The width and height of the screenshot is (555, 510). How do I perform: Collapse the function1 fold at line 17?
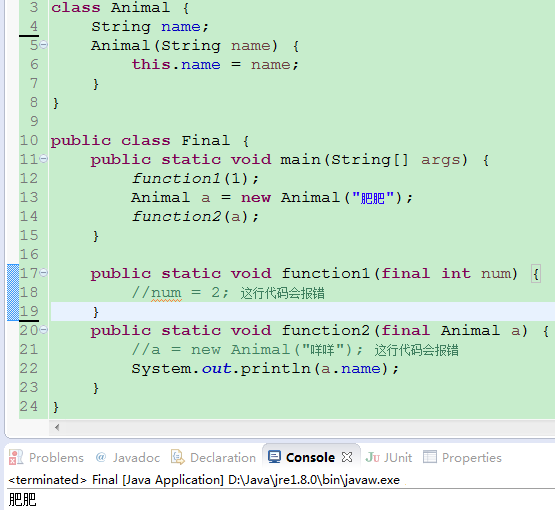click(44, 273)
